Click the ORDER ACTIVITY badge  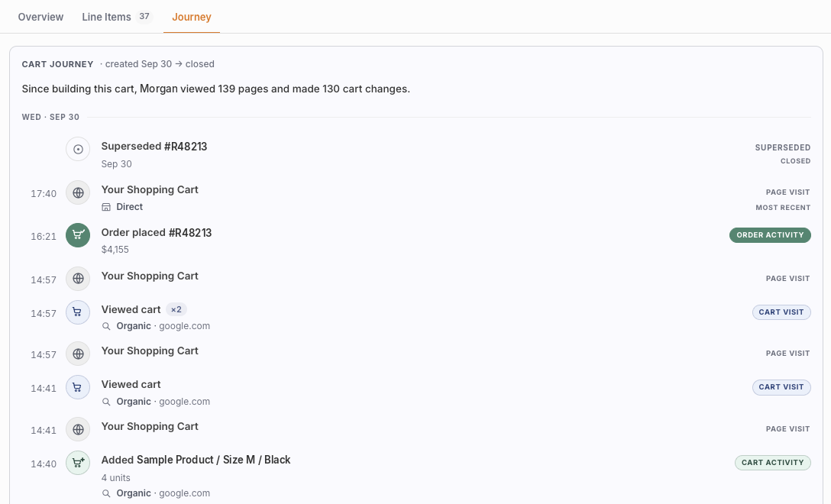(770, 235)
